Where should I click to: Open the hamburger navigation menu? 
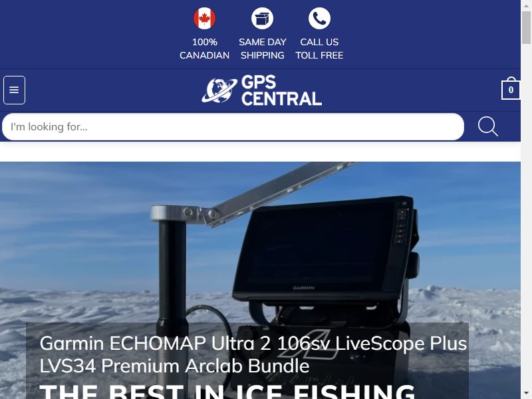click(x=14, y=90)
